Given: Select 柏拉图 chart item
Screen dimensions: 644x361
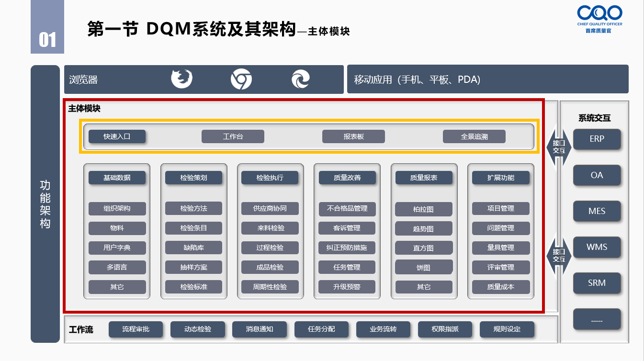Looking at the screenshot, I should (424, 209).
